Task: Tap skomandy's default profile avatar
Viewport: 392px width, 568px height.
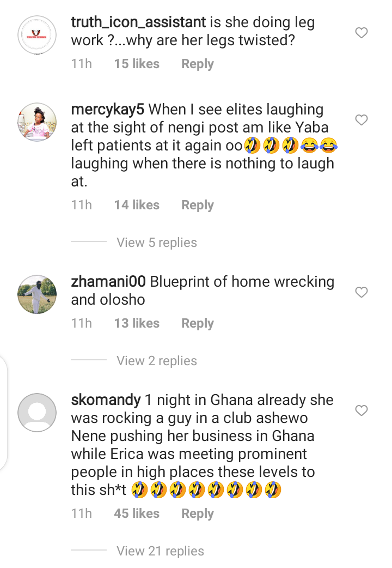Action: 37,412
